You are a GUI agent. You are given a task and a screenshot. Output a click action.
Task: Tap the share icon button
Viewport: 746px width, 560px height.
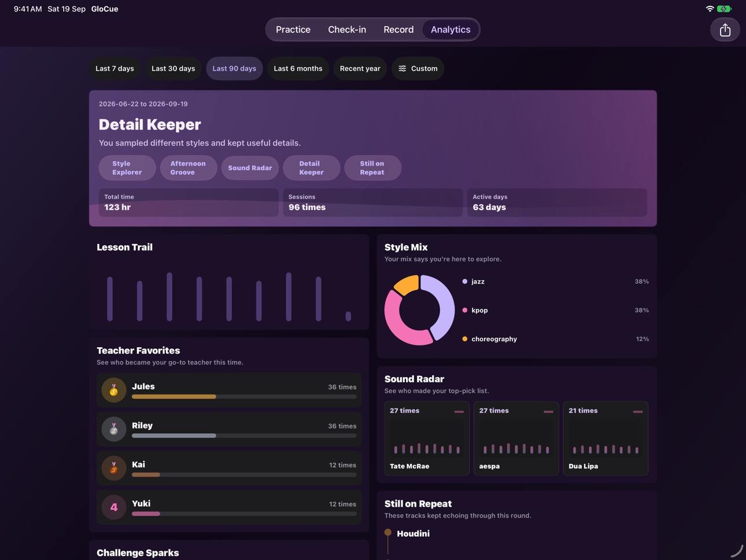click(x=725, y=30)
